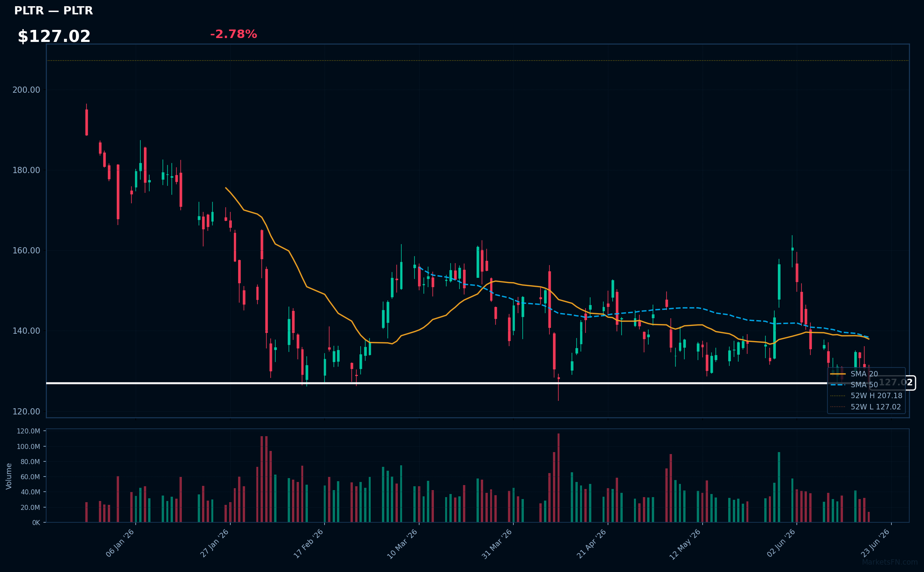The height and width of the screenshot is (572, 924).
Task: Click the 120.00 price axis label
Action: tap(26, 412)
